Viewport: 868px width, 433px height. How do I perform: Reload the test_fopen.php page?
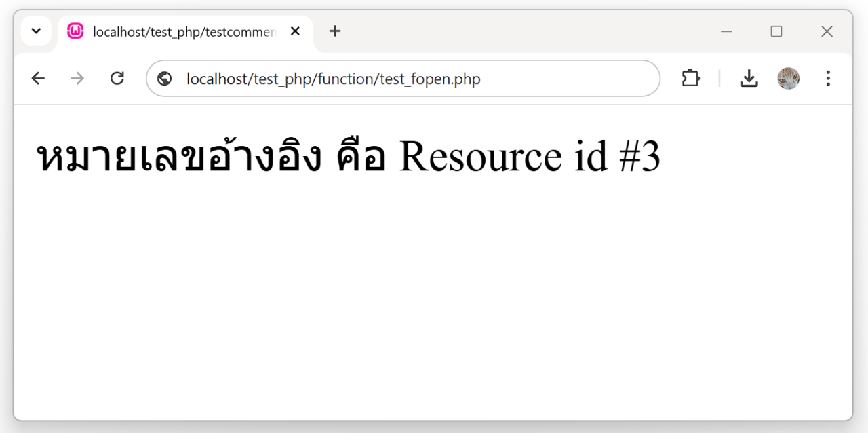click(x=117, y=79)
